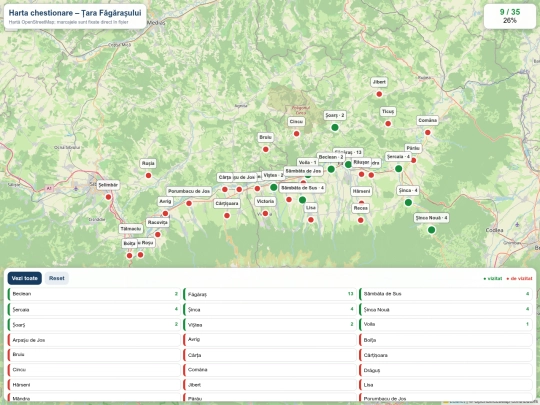
Task: Open the Șinca Nouă list row
Action: [x=446, y=309]
